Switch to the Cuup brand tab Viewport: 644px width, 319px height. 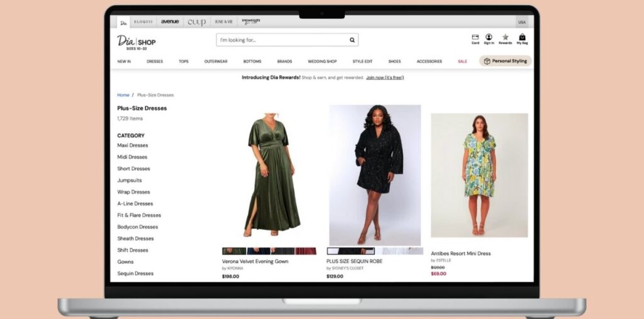[196, 22]
